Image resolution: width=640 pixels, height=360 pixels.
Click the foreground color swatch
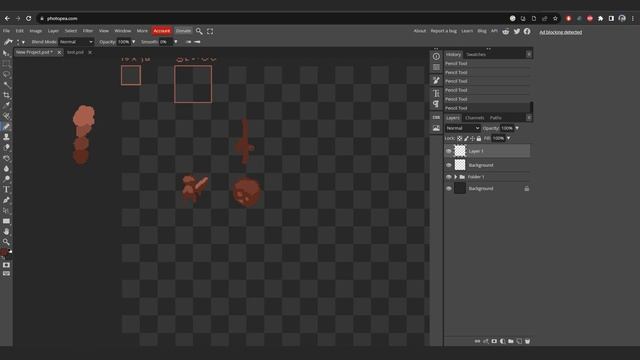(4, 252)
